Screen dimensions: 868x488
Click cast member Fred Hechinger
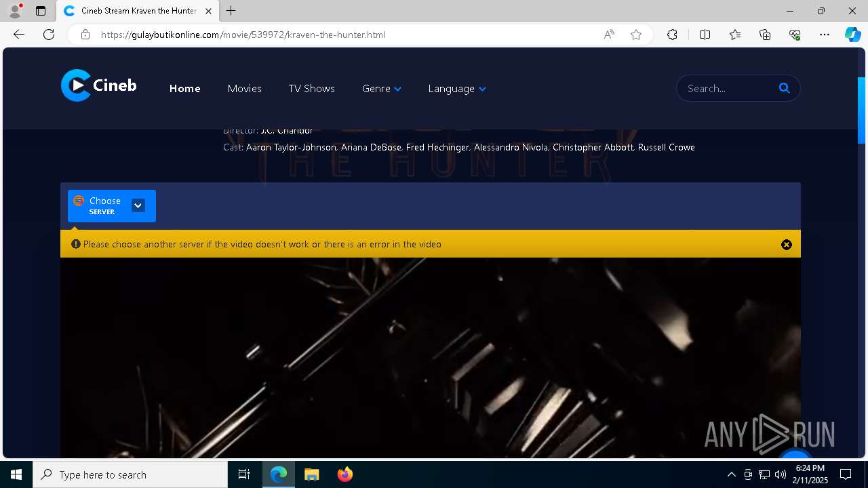(x=437, y=147)
